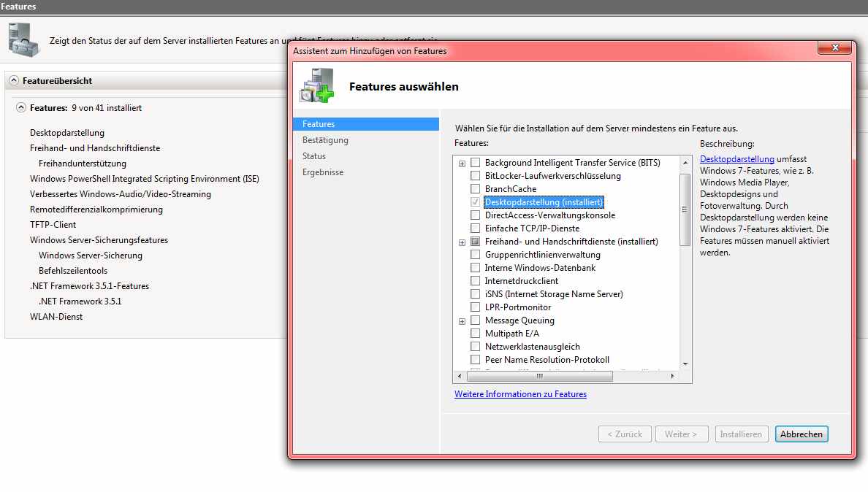Check Gruppenrichtlinienverwaltung
This screenshot has height=492, width=868.
(x=475, y=255)
